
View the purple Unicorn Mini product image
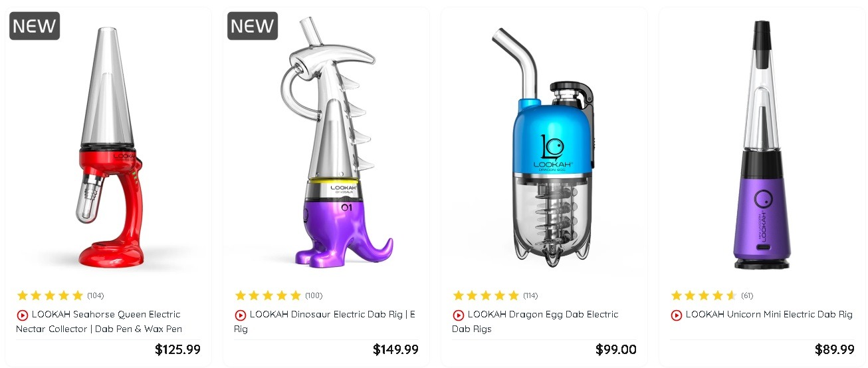pos(762,144)
